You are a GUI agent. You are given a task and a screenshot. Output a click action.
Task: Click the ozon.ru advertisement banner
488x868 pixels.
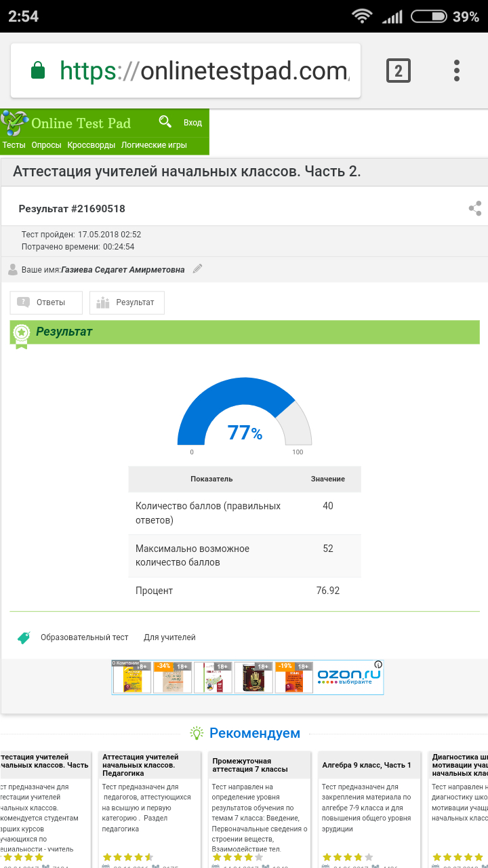pos(247,677)
